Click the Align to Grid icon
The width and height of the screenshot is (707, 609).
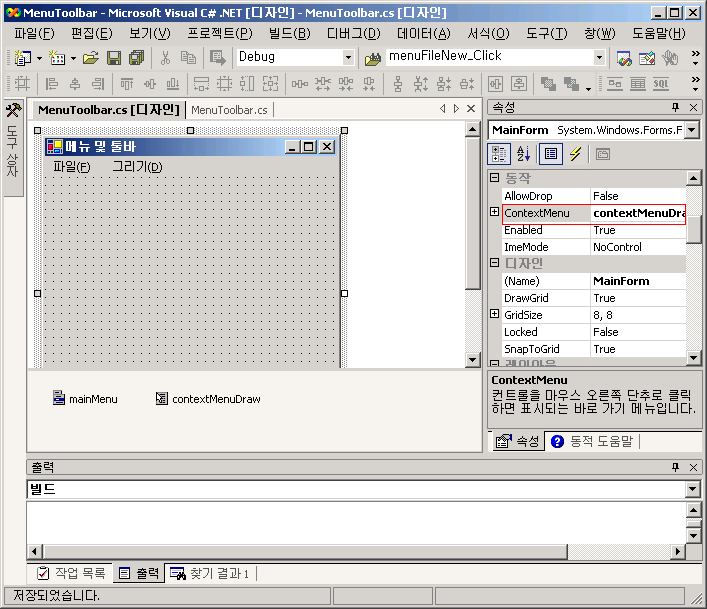[x=22, y=84]
